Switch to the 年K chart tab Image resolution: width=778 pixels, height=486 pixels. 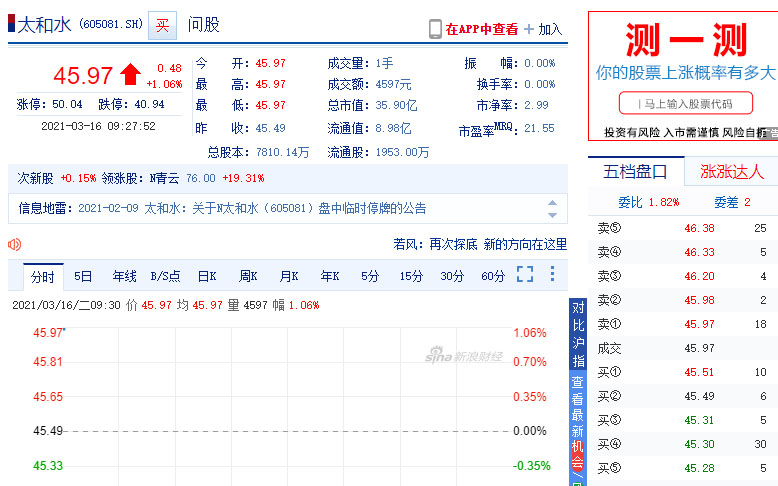[x=330, y=276]
